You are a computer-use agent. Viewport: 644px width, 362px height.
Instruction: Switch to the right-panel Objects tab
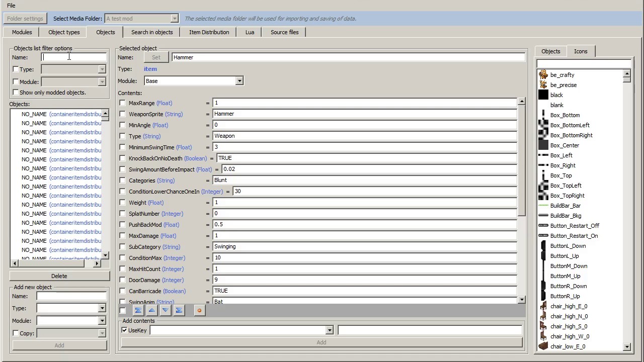550,51
